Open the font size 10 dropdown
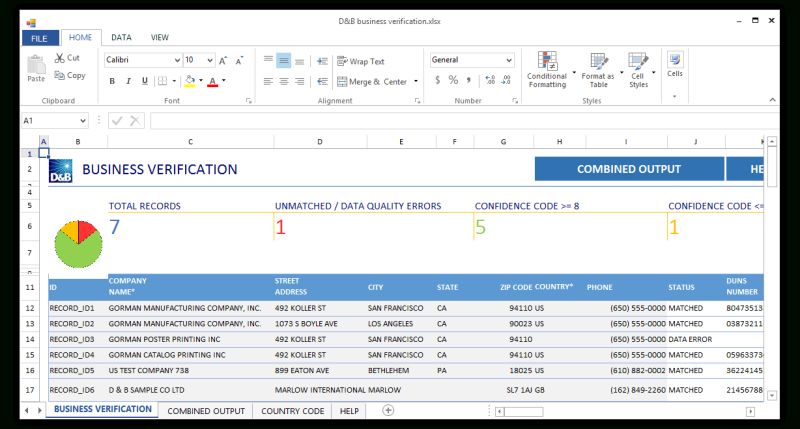This screenshot has width=800, height=429. coord(210,60)
